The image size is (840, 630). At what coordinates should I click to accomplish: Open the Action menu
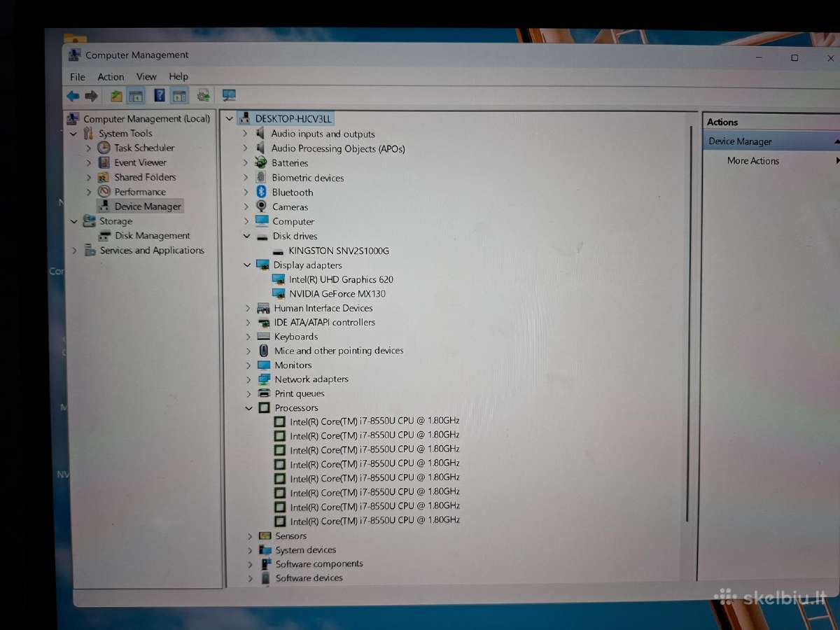(x=111, y=77)
